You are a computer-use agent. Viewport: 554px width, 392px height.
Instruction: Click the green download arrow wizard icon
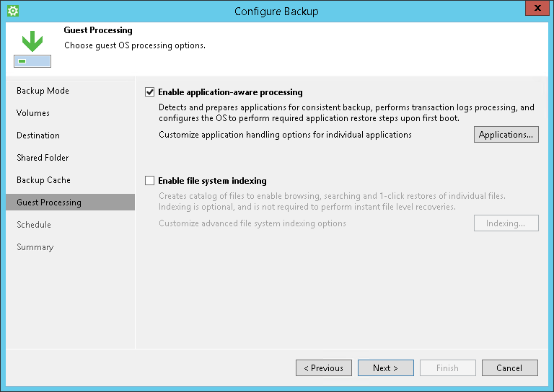[x=32, y=49]
